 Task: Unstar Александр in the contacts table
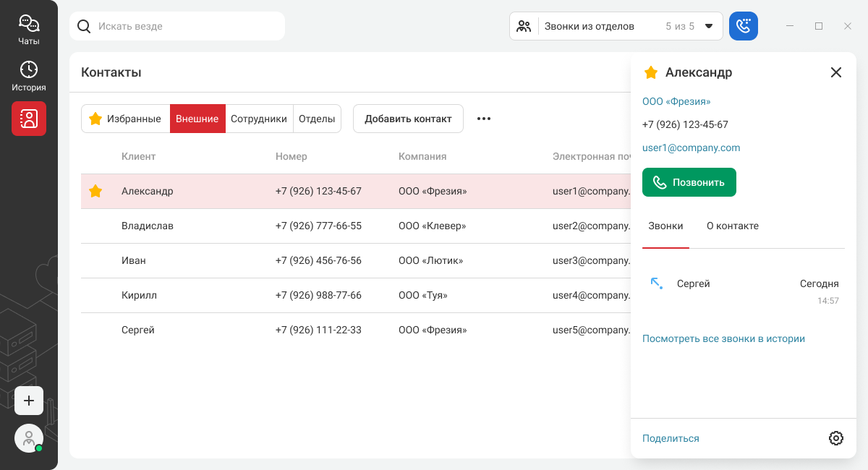95,192
